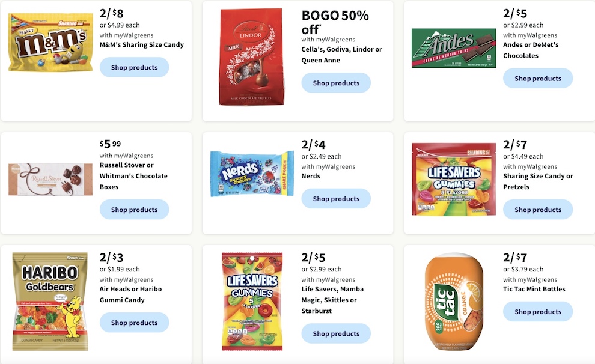Open the Life Savers Gummies 5 Flavors peg bag image
595x364 pixels.
(252, 302)
